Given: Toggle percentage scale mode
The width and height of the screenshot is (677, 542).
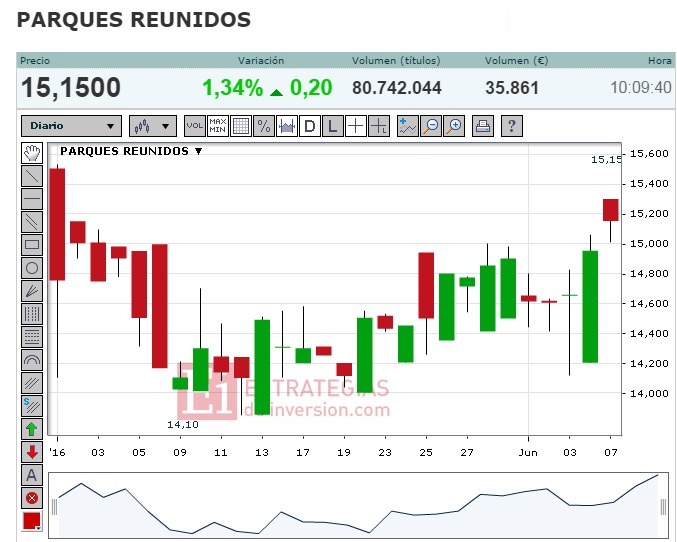Looking at the screenshot, I should pos(264,126).
